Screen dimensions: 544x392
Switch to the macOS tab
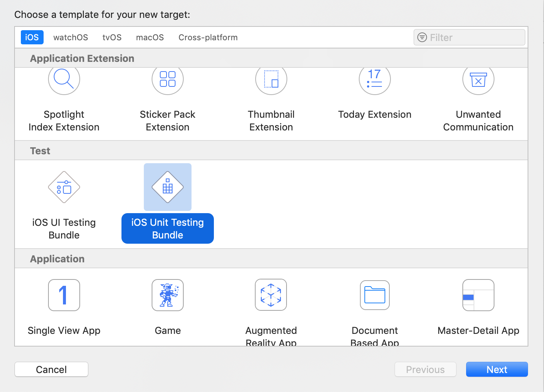(150, 38)
